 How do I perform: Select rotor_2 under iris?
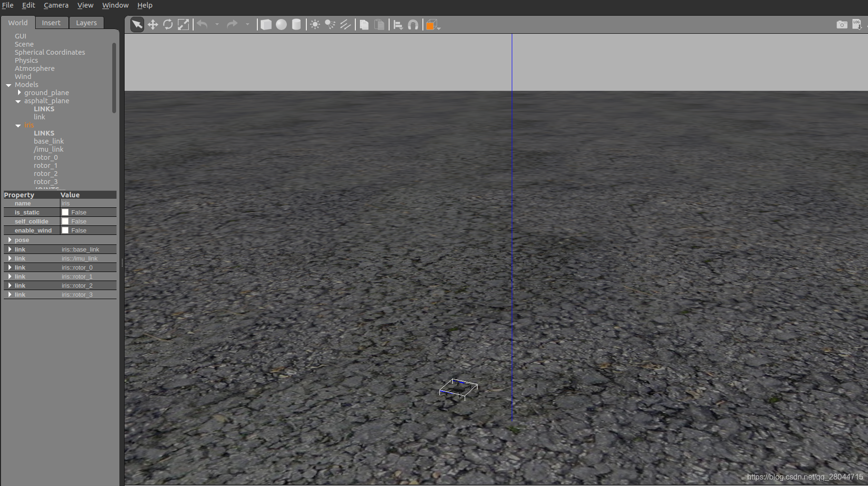(46, 174)
